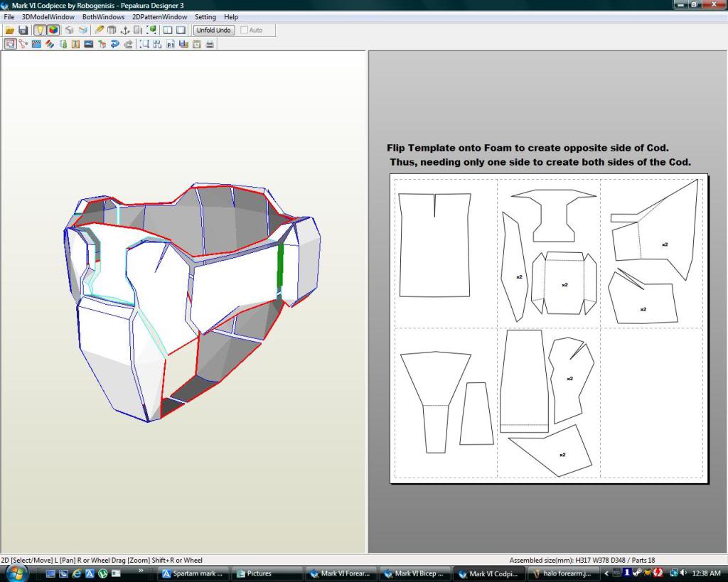The height and width of the screenshot is (582, 728).
Task: Toggle the colored cube texture icon
Action: coord(53,31)
